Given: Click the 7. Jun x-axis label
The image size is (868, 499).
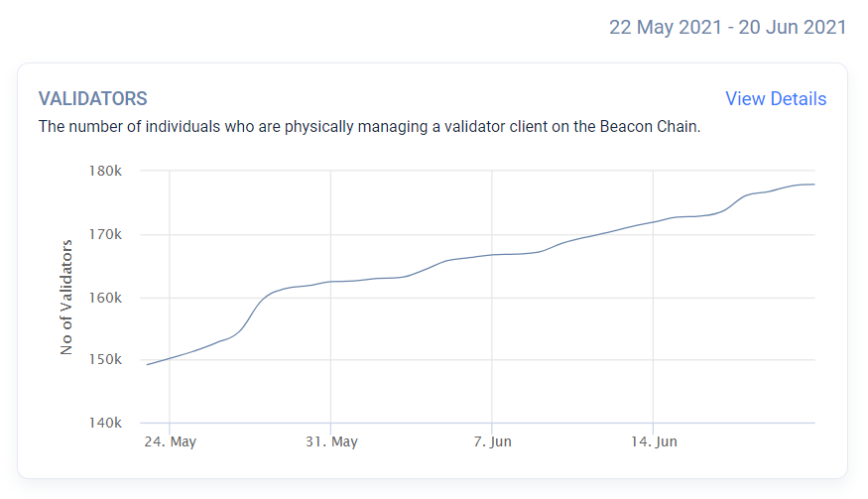Looking at the screenshot, I should point(493,441).
